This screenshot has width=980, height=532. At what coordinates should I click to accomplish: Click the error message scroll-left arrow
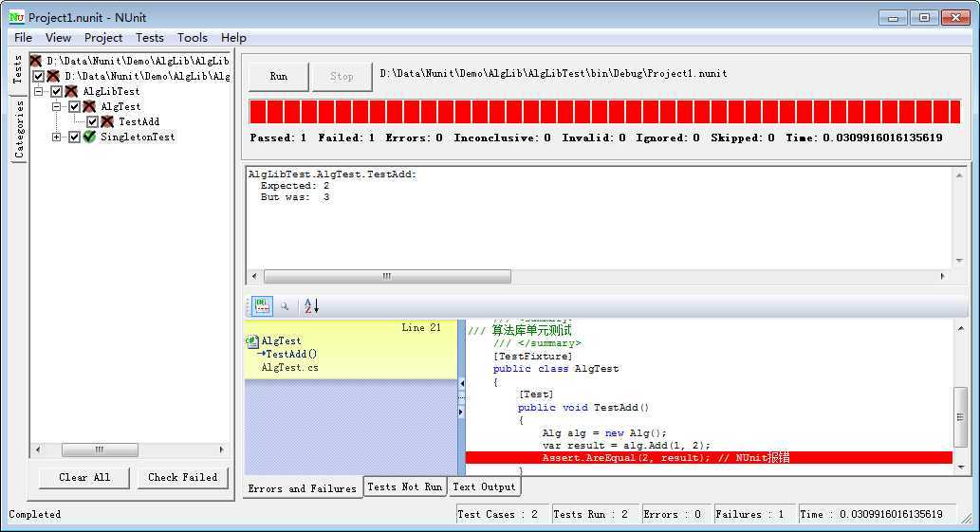click(253, 276)
